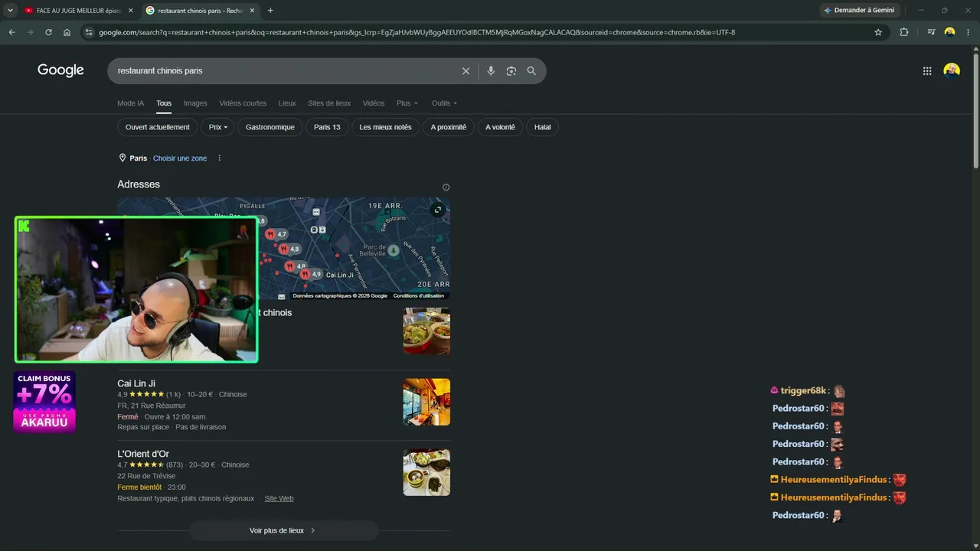Clear the search box text
This screenshot has width=980, height=551.
tap(465, 71)
